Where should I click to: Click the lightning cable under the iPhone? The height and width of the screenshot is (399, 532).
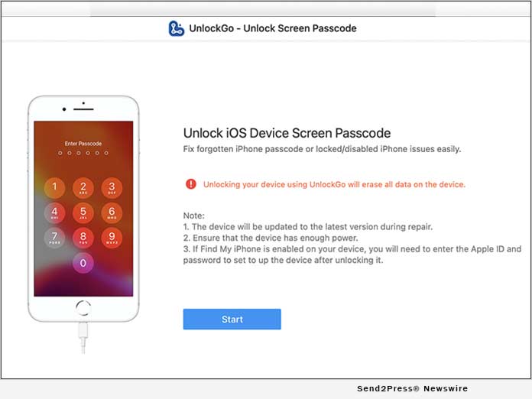[x=83, y=338]
